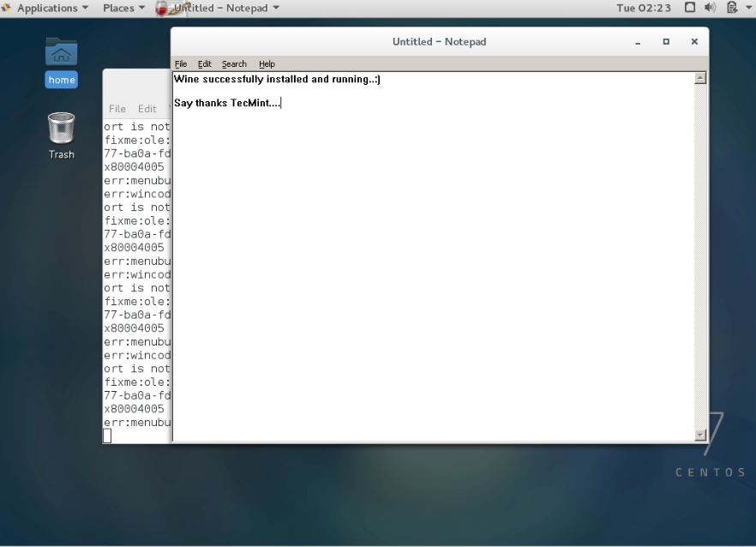The image size is (756, 547).
Task: Open File menu in the background terminal window
Action: point(117,109)
